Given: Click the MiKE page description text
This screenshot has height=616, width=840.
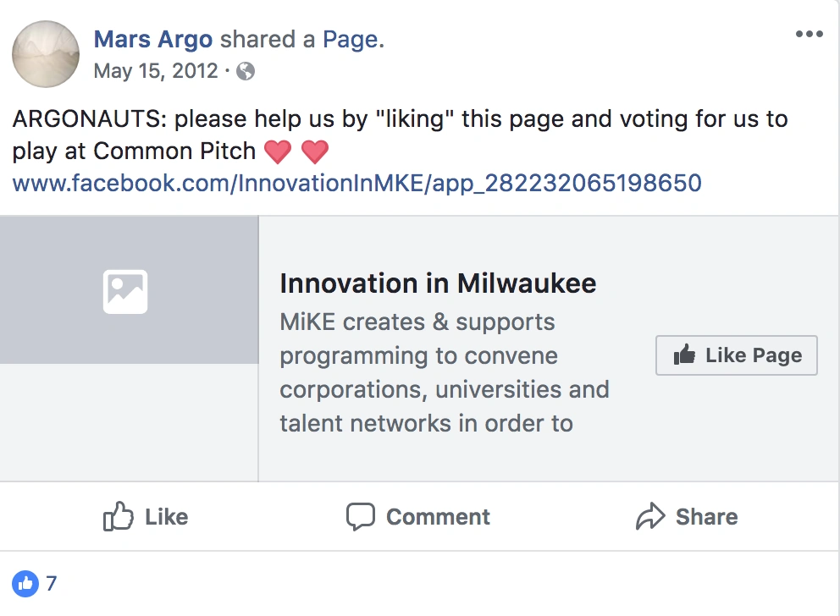Looking at the screenshot, I should [x=444, y=372].
